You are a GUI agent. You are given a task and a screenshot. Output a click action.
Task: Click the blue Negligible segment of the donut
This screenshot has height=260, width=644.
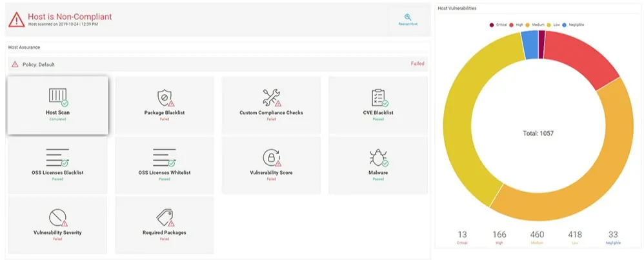coord(530,45)
